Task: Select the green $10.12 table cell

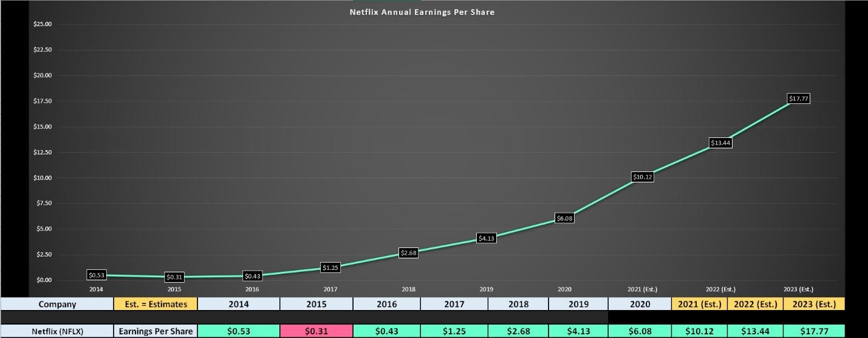Action: [699, 331]
